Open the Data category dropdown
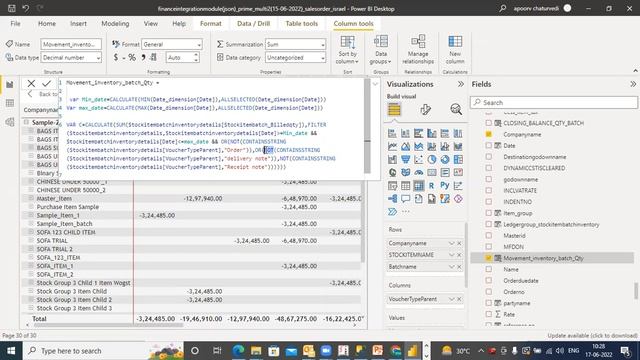Viewport: 640px width, 360px height. tap(295, 58)
